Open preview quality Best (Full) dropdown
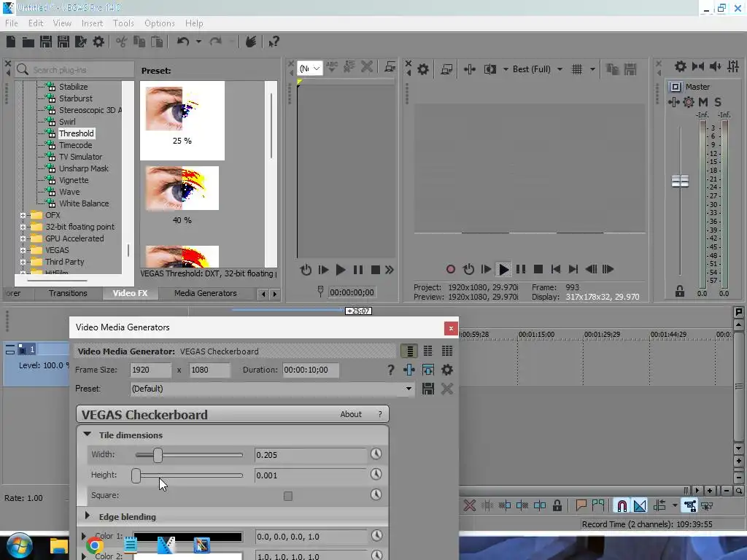Viewport: 747px width, 560px height. pos(538,69)
